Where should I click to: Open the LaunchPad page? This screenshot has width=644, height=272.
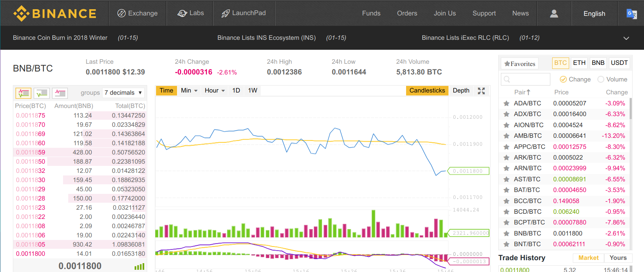[243, 13]
